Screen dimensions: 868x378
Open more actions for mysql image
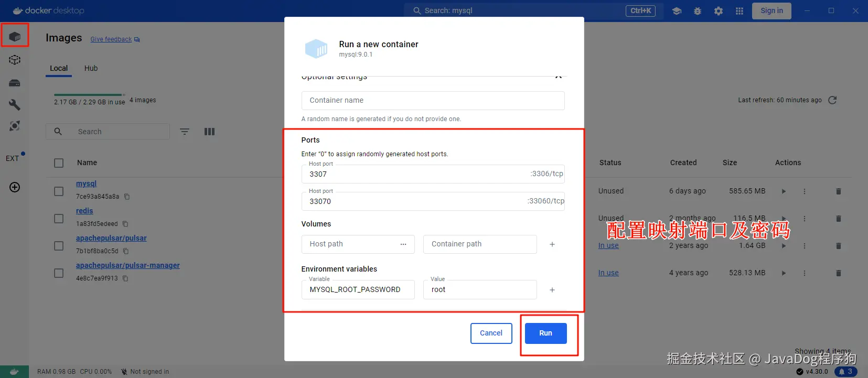(x=805, y=191)
